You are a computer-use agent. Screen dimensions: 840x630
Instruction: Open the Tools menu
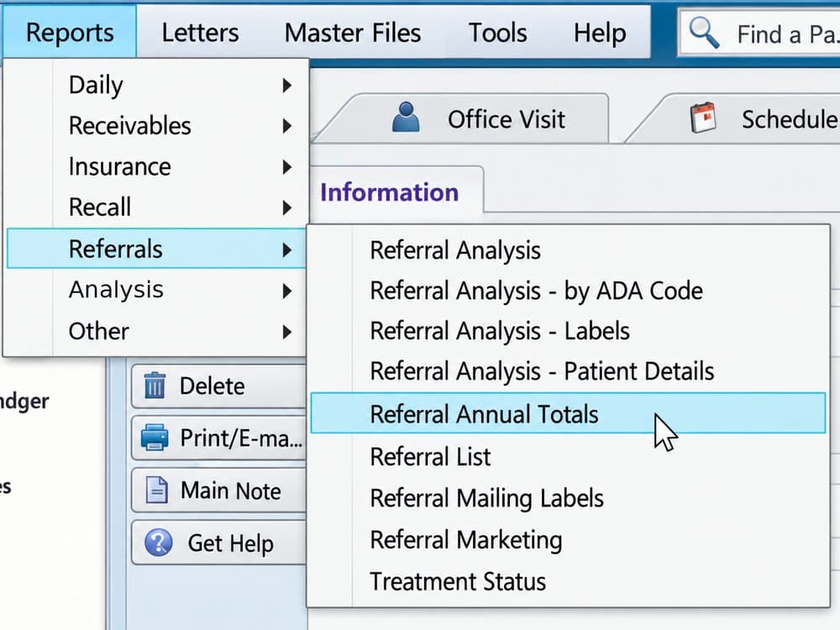pyautogui.click(x=497, y=33)
